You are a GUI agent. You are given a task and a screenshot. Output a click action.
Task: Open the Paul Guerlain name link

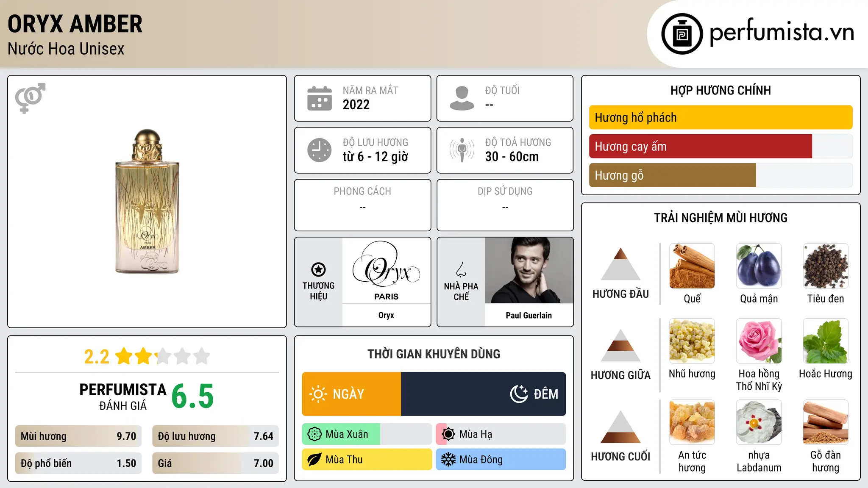tap(529, 315)
